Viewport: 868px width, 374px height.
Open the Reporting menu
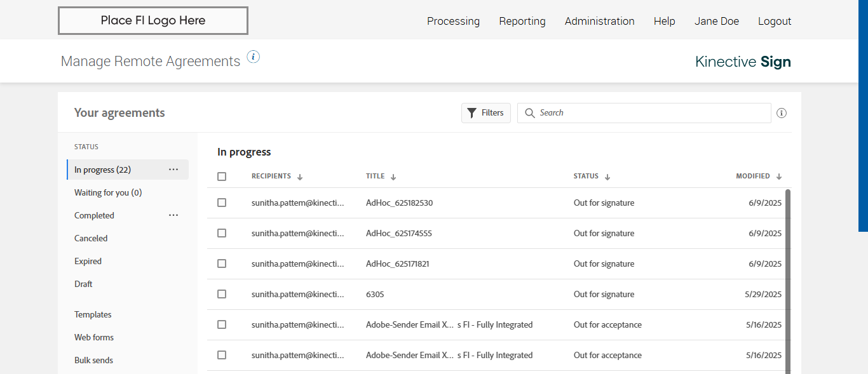pyautogui.click(x=522, y=21)
